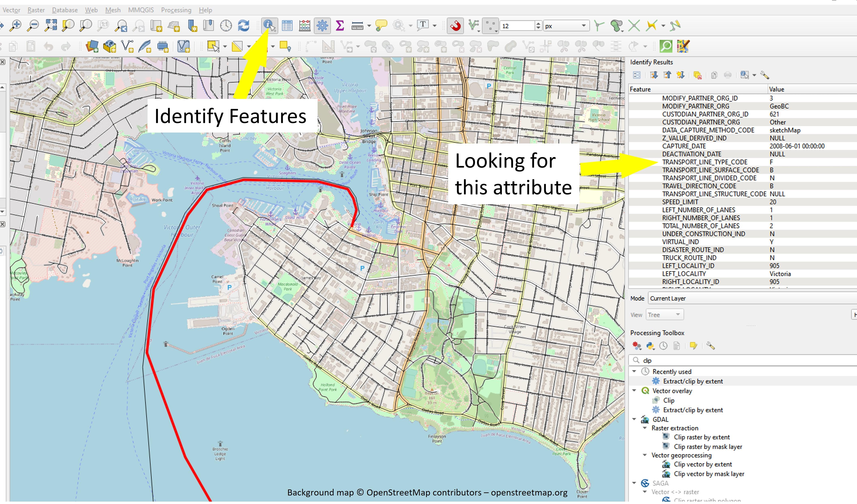Click the Zoom In magnifier icon

[16, 26]
